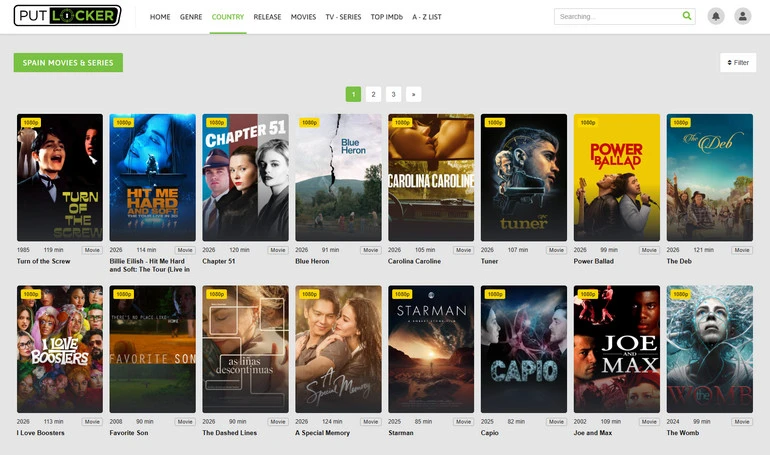Click The Deb title link
770x455 pixels.
(679, 261)
